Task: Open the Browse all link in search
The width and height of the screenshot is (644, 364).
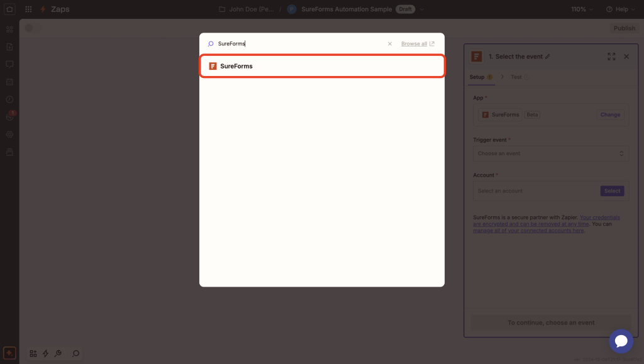Action: 416,43
